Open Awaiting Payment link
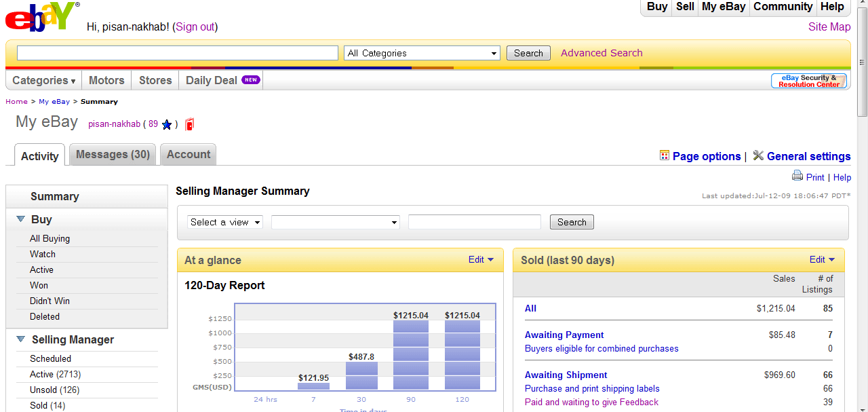 coord(564,335)
